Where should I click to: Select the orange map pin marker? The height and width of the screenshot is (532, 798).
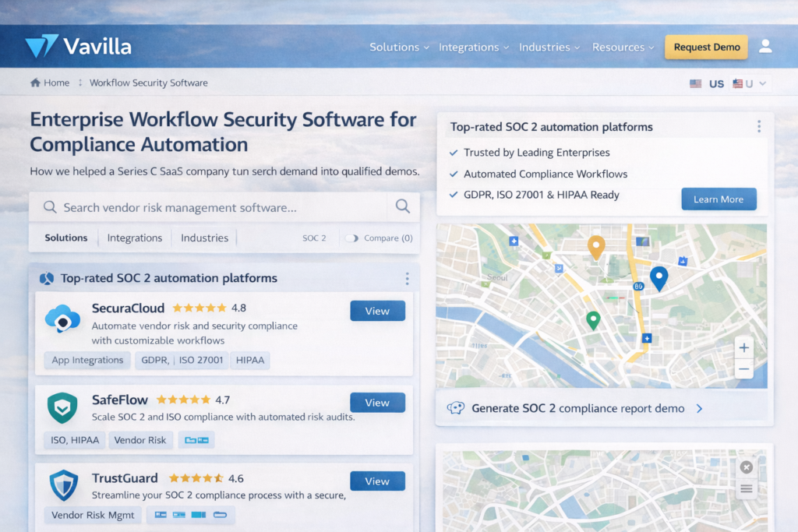point(596,247)
